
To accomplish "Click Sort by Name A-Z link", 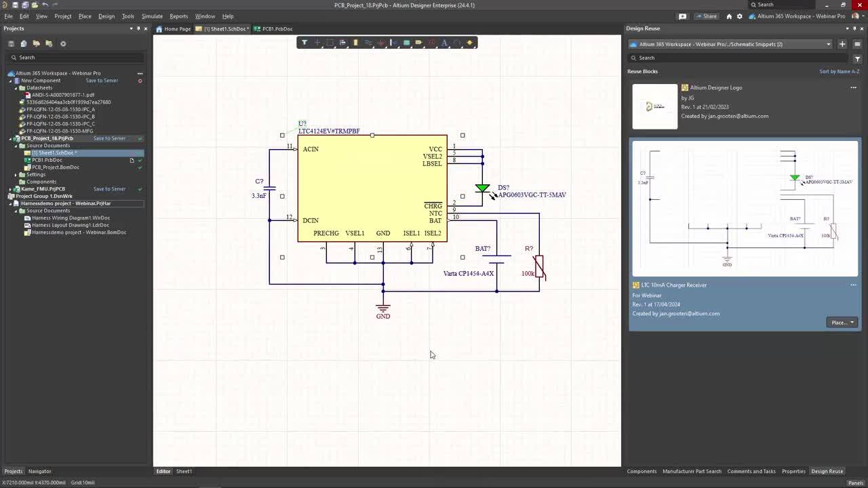I will 839,71.
